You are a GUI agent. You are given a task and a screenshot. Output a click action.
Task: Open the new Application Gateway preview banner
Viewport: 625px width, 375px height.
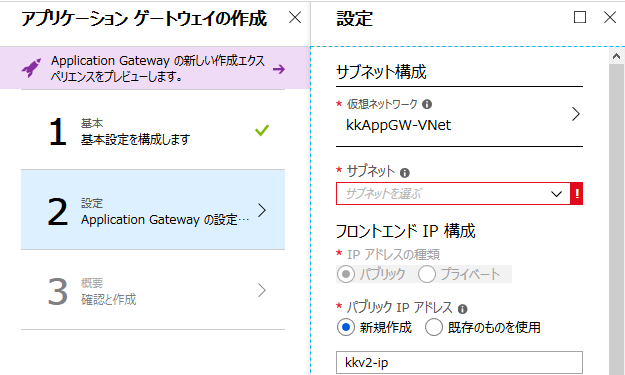pyautogui.click(x=155, y=68)
